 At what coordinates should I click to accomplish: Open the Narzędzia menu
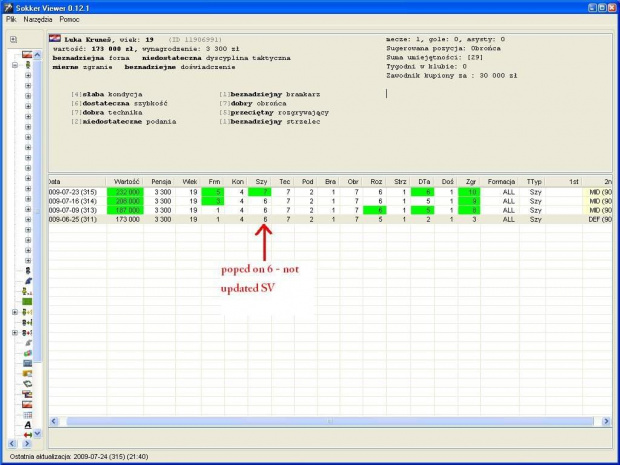pos(39,20)
